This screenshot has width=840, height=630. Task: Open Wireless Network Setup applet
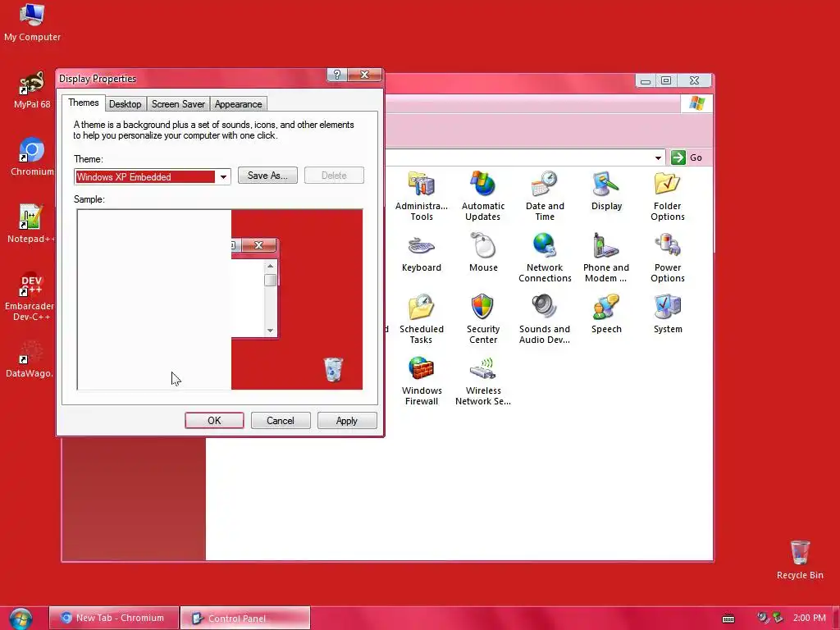tap(482, 381)
